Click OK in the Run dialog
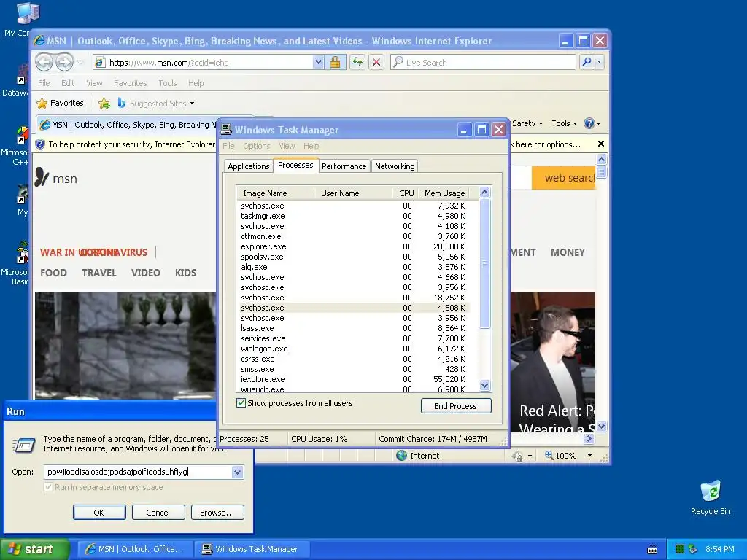The image size is (747, 560). (99, 513)
